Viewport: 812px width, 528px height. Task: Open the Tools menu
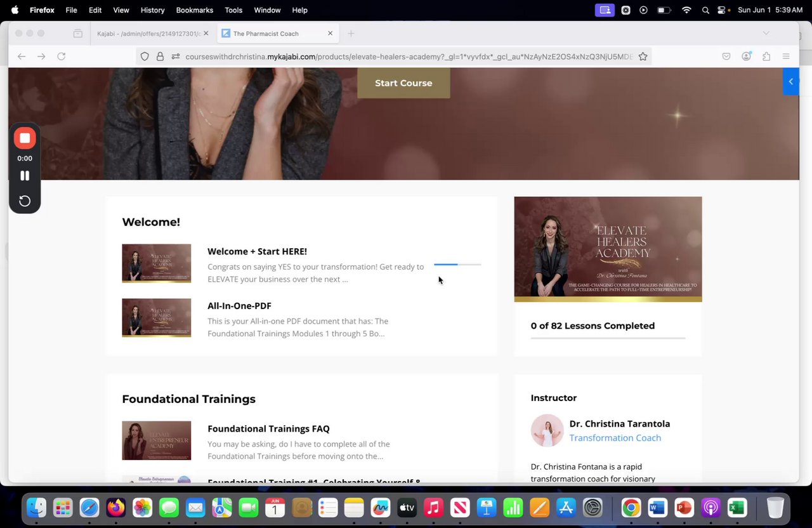[233, 10]
